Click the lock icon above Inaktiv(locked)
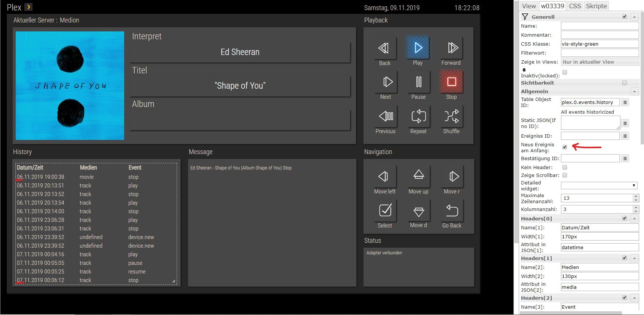 (x=524, y=70)
